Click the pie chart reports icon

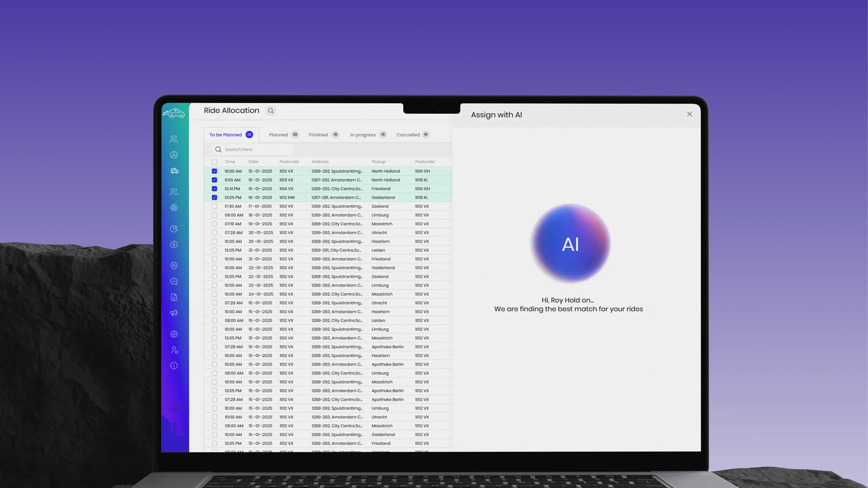coord(174,229)
